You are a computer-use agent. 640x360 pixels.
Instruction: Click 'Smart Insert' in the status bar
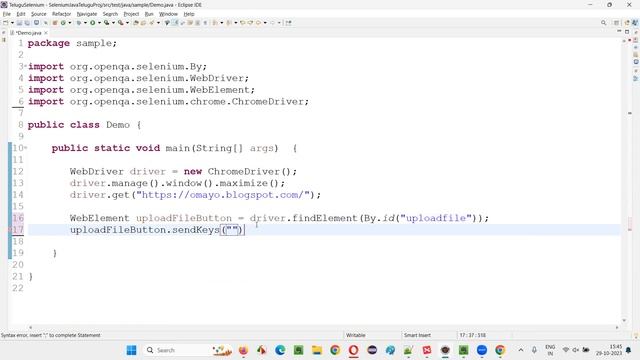point(417,335)
